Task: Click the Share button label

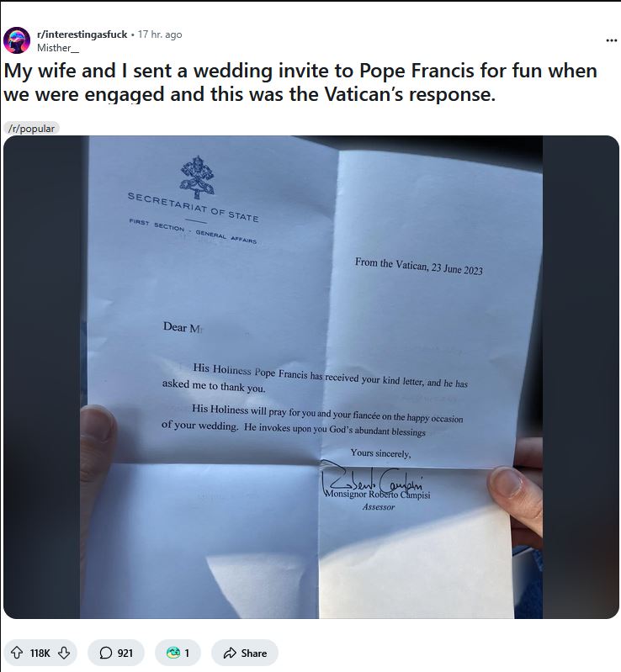Action: 254,653
